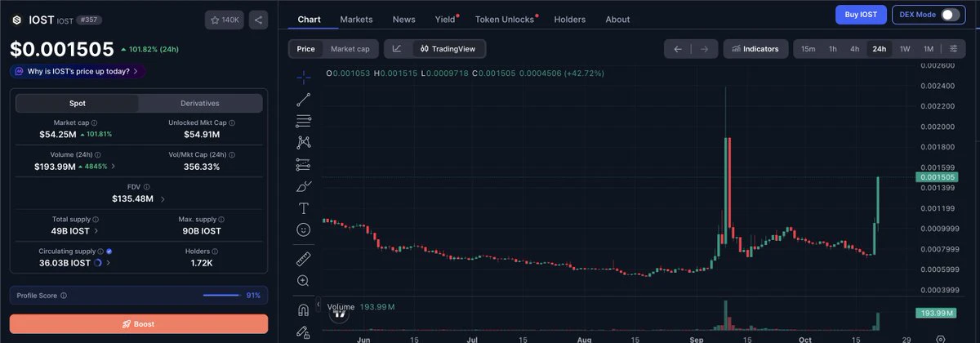980x343 pixels.
Task: Open the Markets tab
Action: click(x=356, y=19)
